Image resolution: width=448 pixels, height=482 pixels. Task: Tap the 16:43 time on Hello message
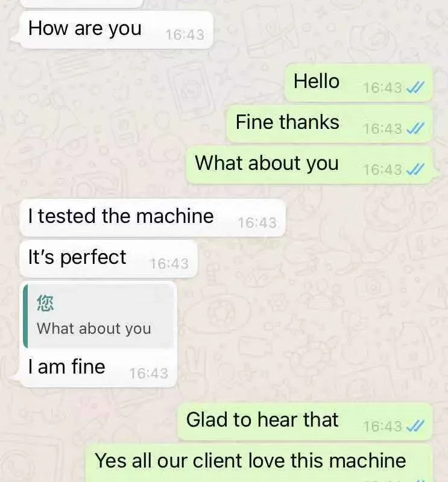pos(382,88)
